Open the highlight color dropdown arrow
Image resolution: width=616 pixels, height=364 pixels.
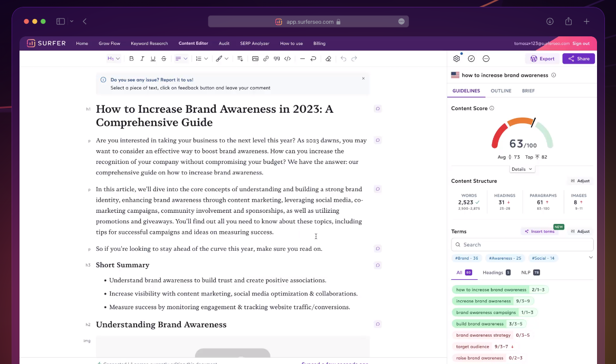pyautogui.click(x=227, y=59)
